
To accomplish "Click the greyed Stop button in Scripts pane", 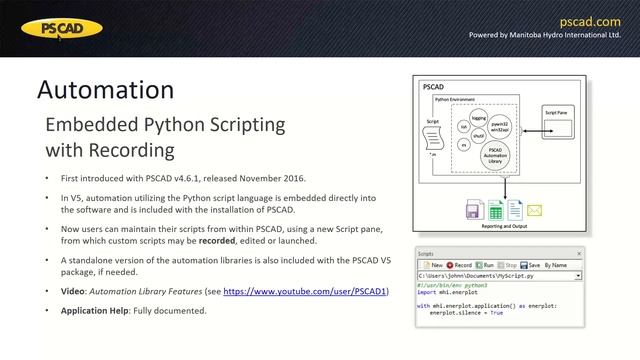I will [x=507, y=265].
